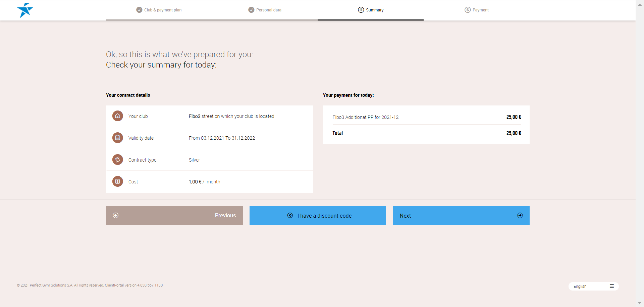Image resolution: width=644 pixels, height=307 pixels.
Task: Proceed with the Next button
Action: point(461,216)
